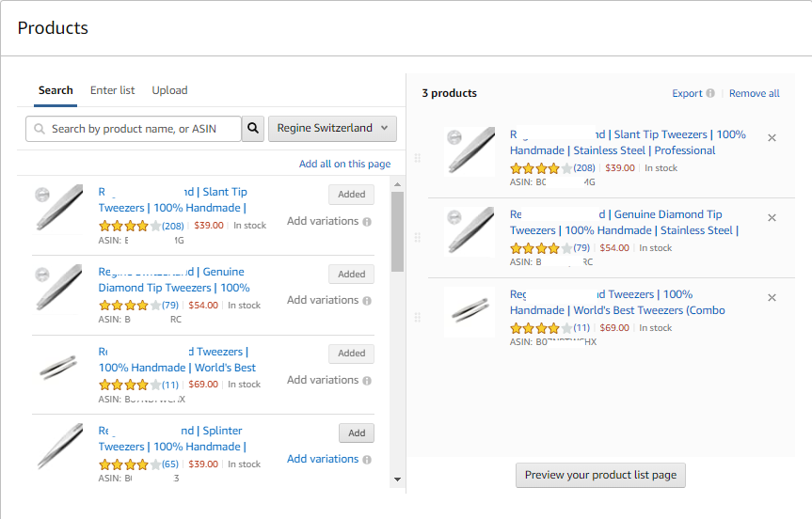This screenshot has width=812, height=519.
Task: Open selected World's Best Tweezers (Combo title
Action: [617, 302]
